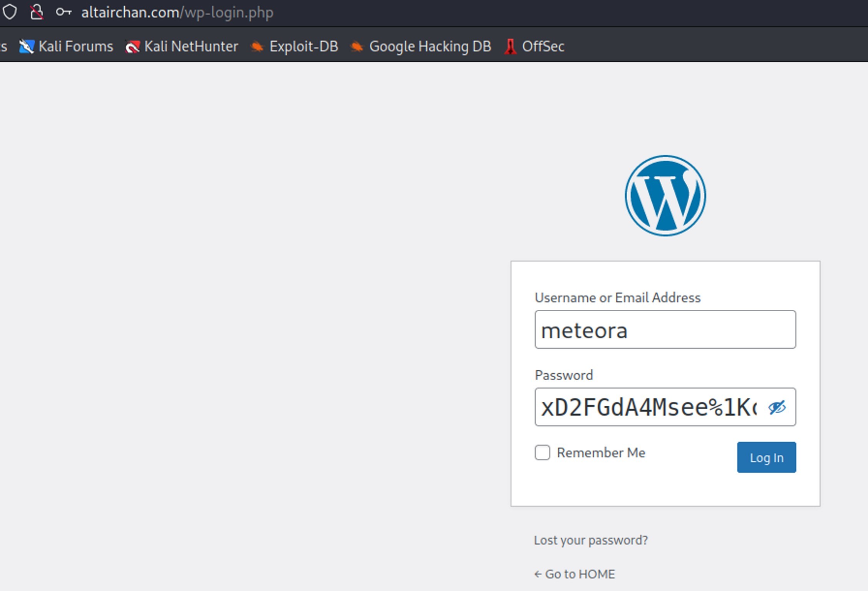Click the insecure connection padlock icon
Screen dimensions: 868x591
coord(37,12)
